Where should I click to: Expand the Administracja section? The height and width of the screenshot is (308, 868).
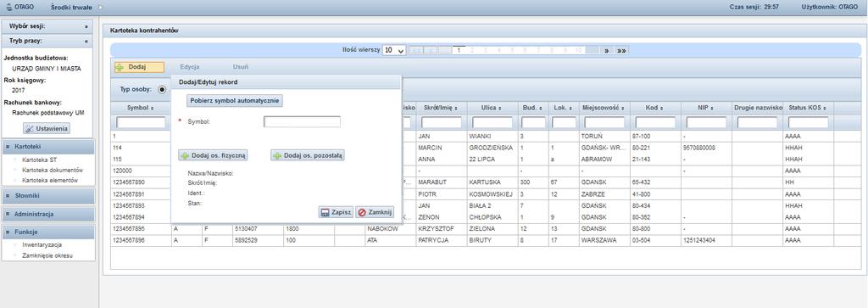point(48,214)
